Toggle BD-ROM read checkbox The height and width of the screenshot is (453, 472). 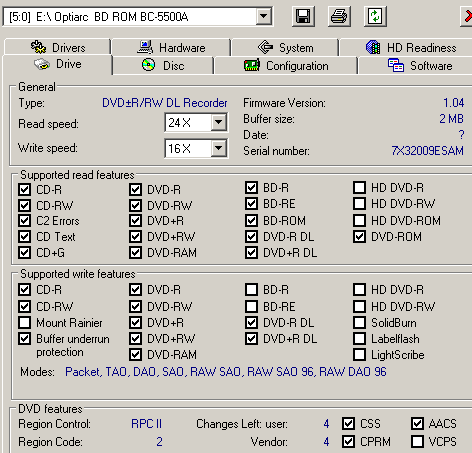click(x=251, y=220)
